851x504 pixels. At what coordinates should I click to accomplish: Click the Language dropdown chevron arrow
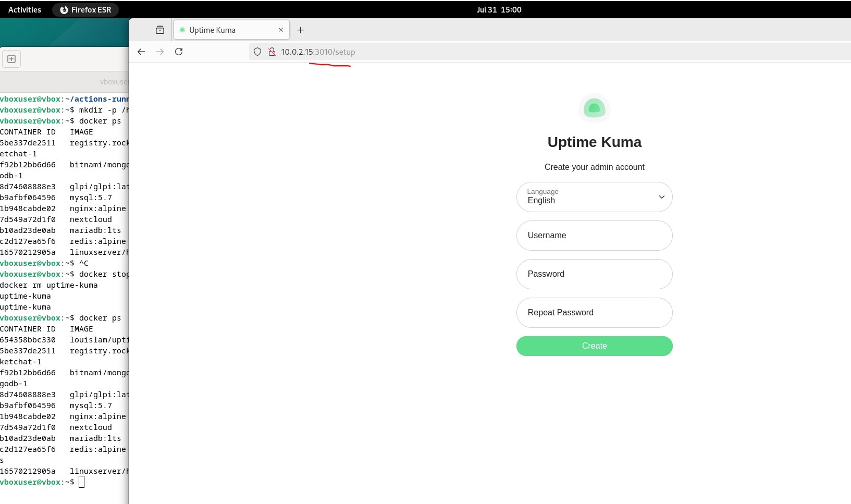(x=661, y=197)
